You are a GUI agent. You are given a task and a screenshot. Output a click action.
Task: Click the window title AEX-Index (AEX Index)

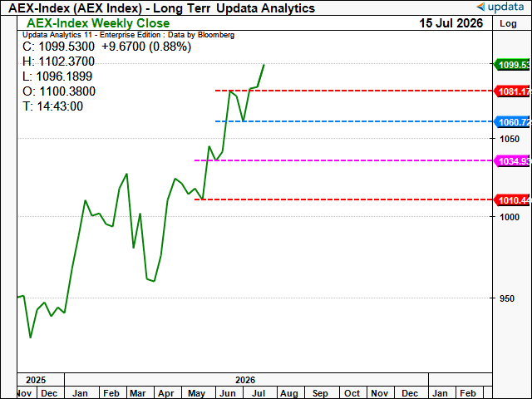[x=75, y=8]
